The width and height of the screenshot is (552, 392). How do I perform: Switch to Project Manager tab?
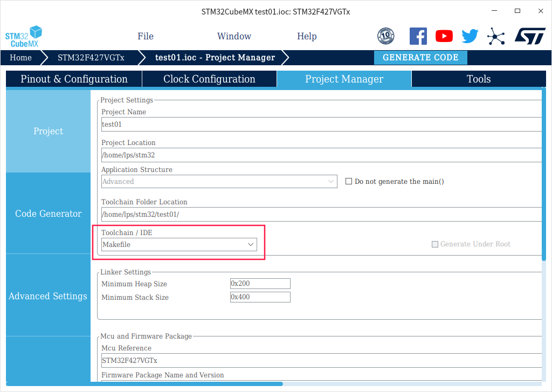(344, 79)
